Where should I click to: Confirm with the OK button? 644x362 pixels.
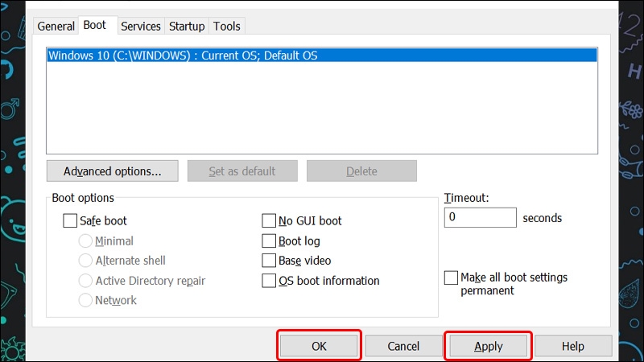pyautogui.click(x=319, y=346)
